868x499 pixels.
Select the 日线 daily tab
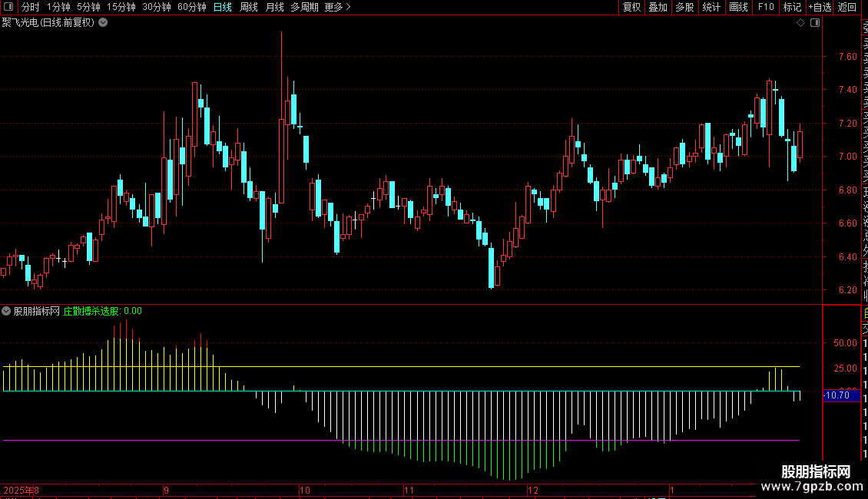pyautogui.click(x=223, y=7)
